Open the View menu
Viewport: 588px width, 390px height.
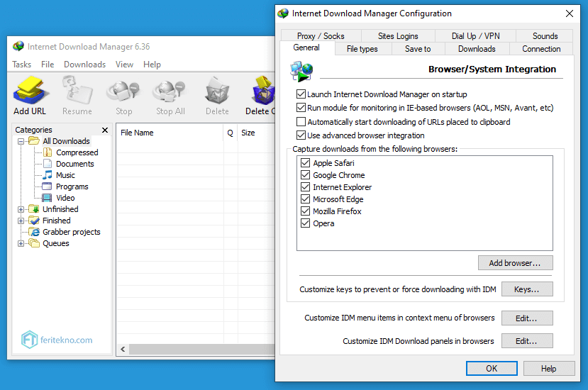click(x=125, y=65)
